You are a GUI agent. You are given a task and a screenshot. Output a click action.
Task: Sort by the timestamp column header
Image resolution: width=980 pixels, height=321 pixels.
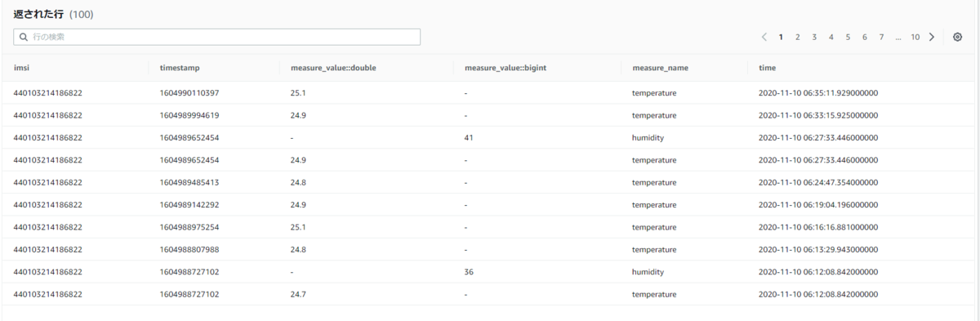[179, 68]
